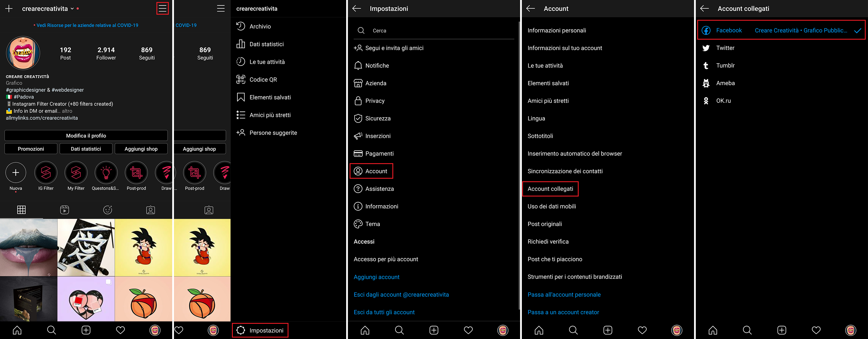Click Dati statistici button under profile
This screenshot has width=868, height=339.
pos(86,149)
